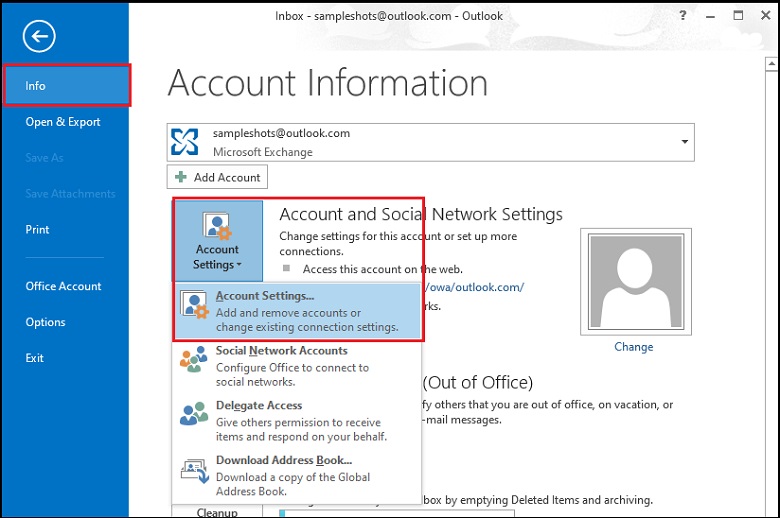Choose Delegate Access from the menu
780x518 pixels.
pyautogui.click(x=297, y=420)
